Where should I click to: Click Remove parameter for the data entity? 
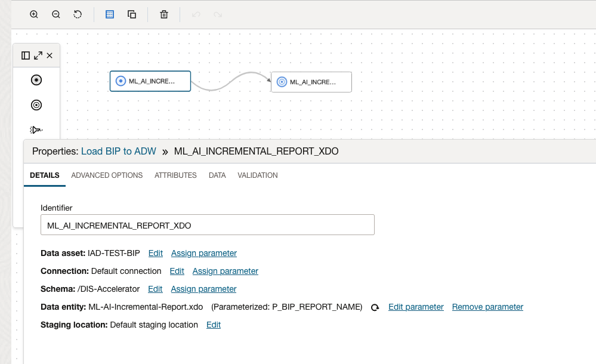[487, 307]
